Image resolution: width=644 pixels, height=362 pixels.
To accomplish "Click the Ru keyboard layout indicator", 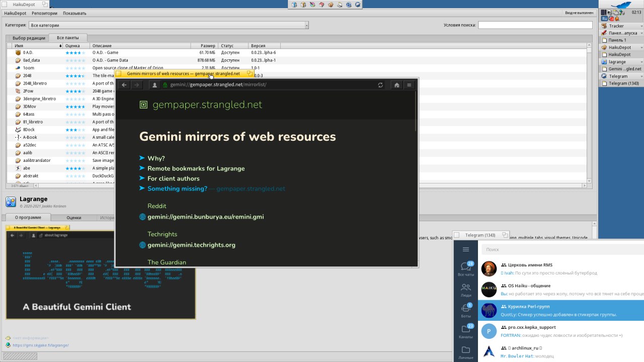I will pos(604,18).
